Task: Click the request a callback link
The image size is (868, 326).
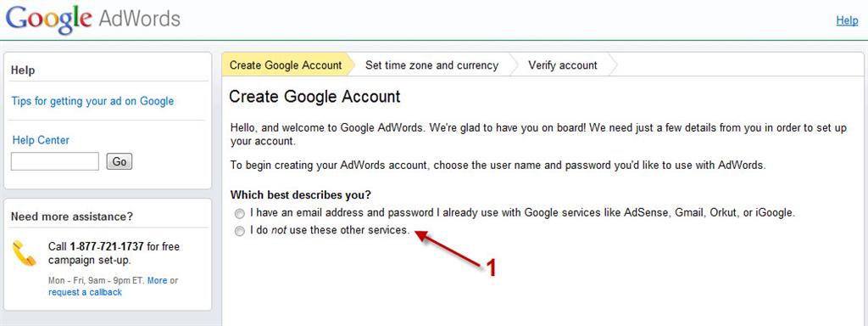Action: point(86,292)
